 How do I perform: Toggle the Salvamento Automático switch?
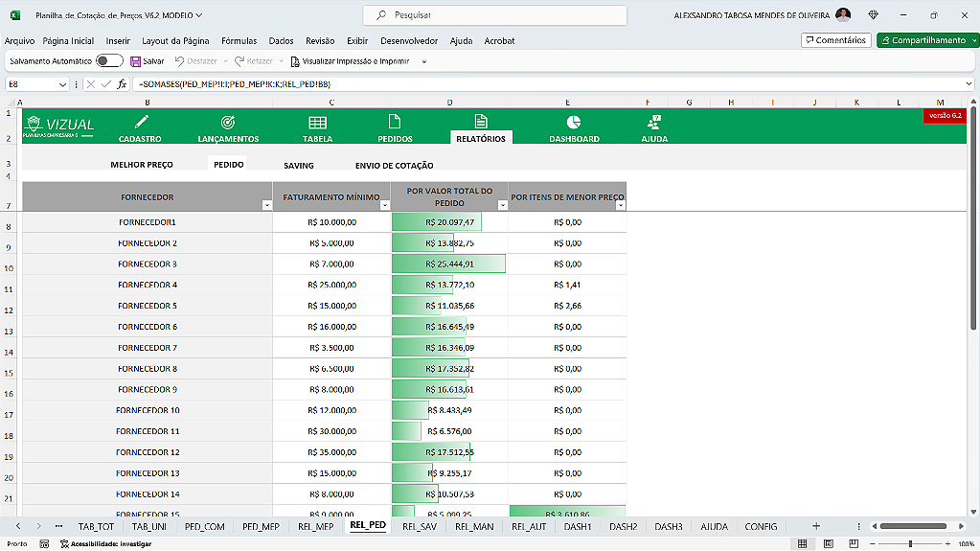click(x=109, y=61)
